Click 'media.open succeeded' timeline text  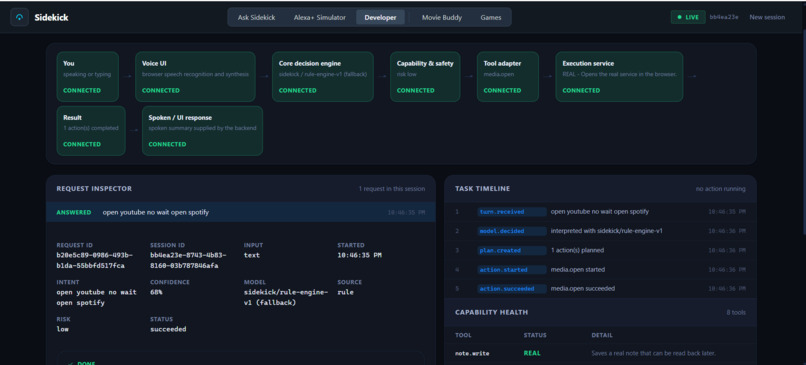tap(582, 289)
